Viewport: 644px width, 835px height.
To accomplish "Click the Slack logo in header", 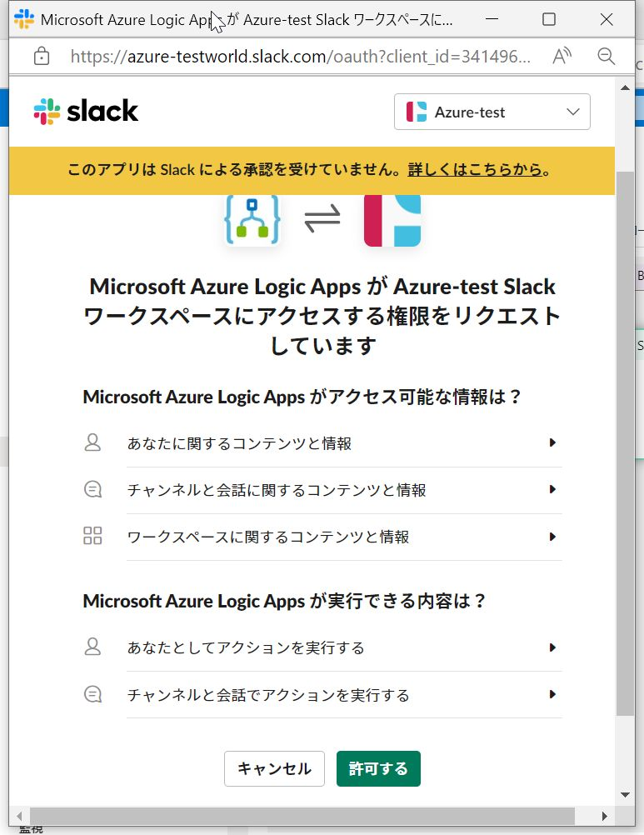I will [86, 112].
